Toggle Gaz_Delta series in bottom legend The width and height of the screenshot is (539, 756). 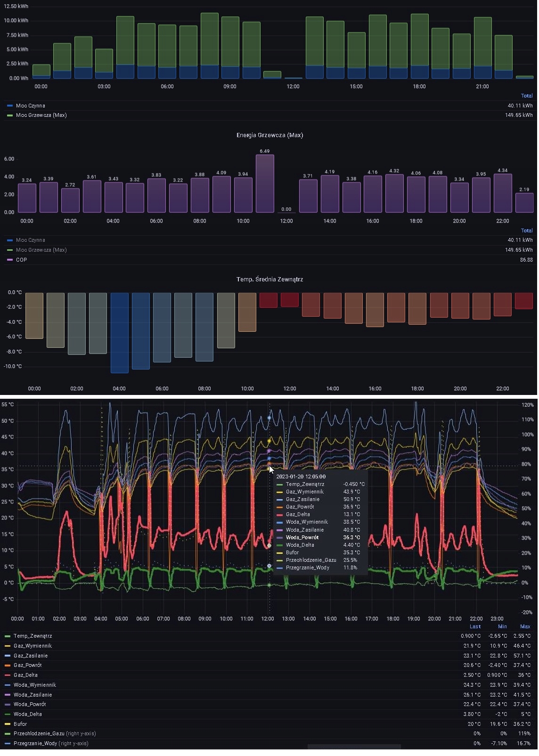(x=25, y=676)
